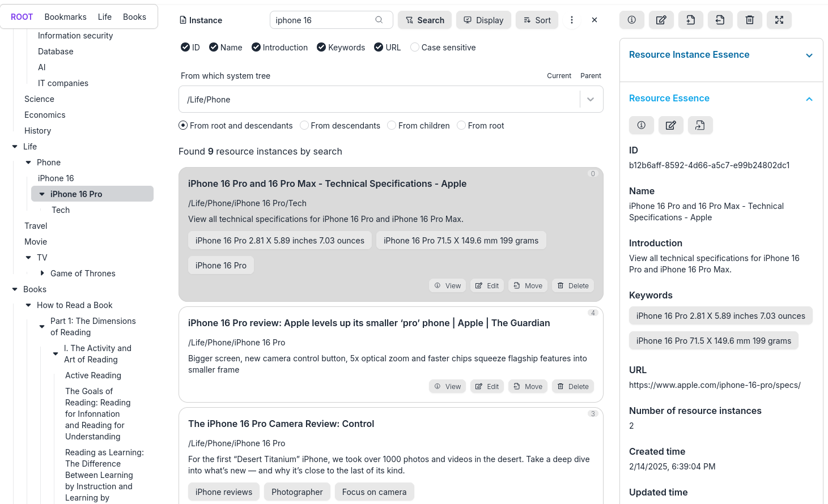Expand the Game of Thrones node

coord(42,273)
